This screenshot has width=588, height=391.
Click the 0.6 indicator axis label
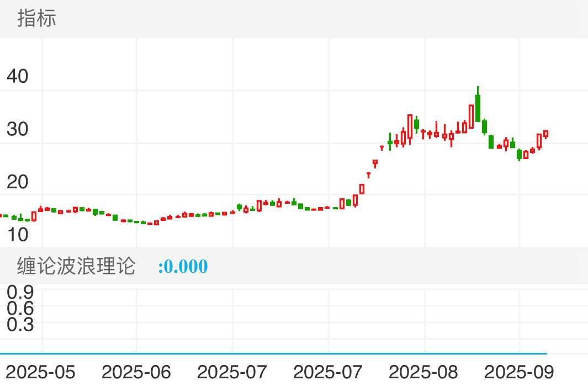coord(20,308)
